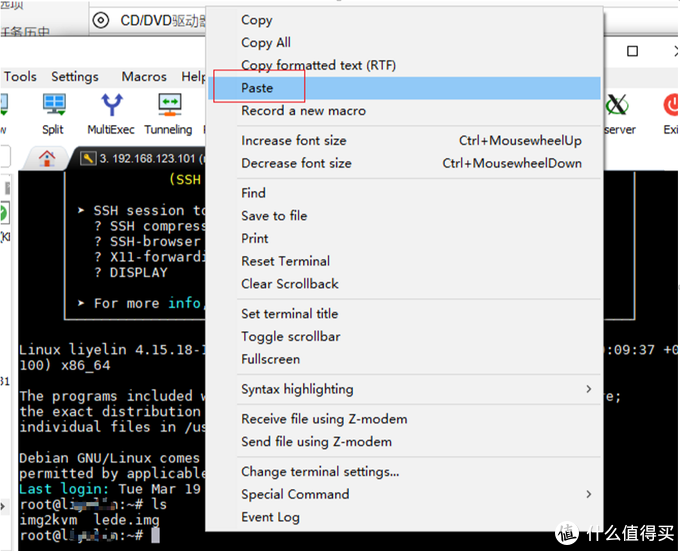680x551 pixels.
Task: Select Fullscreen from the menu
Action: [404, 359]
